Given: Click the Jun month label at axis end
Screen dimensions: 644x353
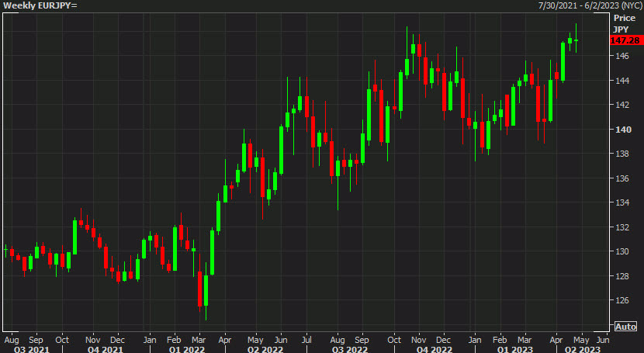Looking at the screenshot, I should pyautogui.click(x=603, y=340).
